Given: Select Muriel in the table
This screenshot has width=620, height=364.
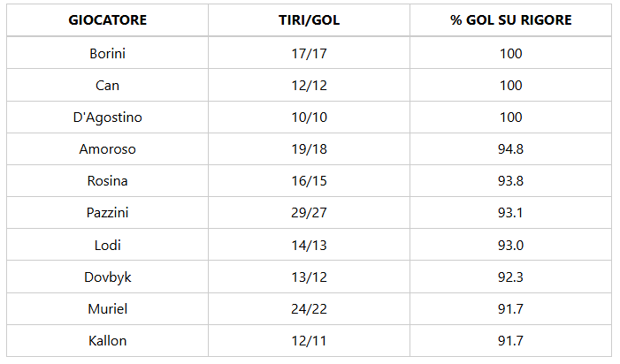Looking at the screenshot, I should point(108,308).
